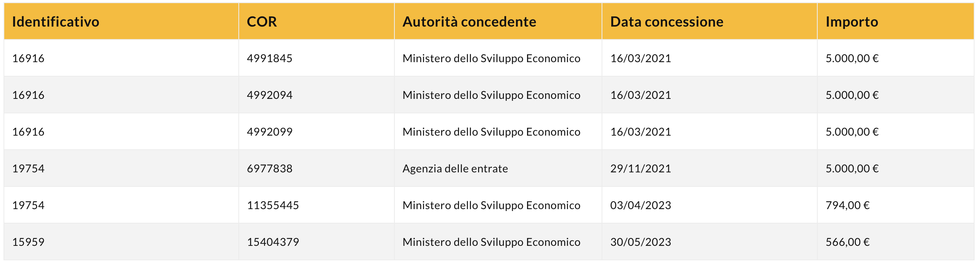Click the 5.000,00 € amount for COR 4991845
The image size is (980, 265).
[852, 58]
